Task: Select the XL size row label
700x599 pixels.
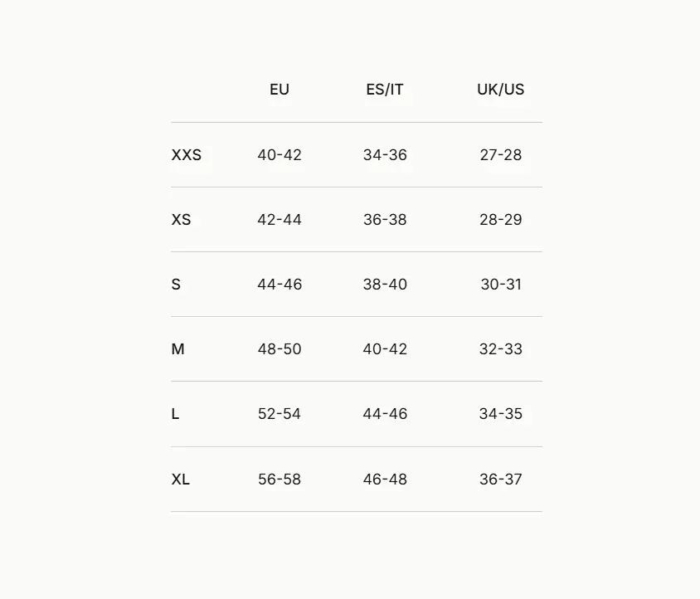Action: point(180,479)
